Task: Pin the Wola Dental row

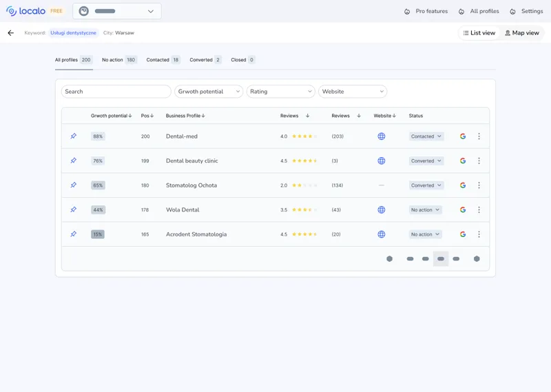Action: pyautogui.click(x=74, y=209)
